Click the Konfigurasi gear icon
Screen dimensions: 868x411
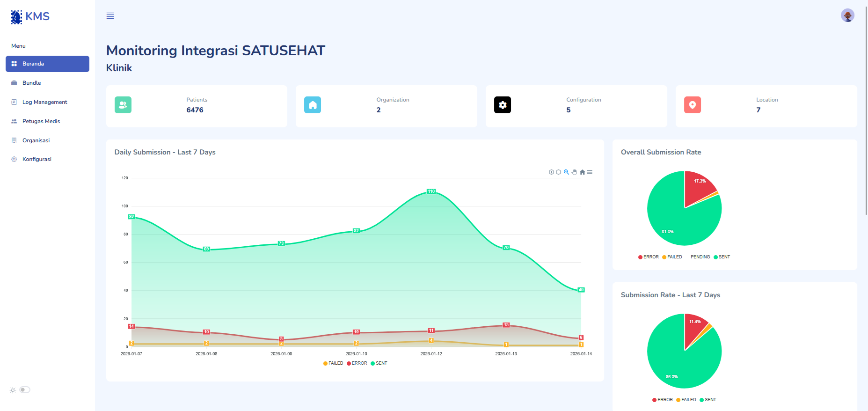click(14, 159)
